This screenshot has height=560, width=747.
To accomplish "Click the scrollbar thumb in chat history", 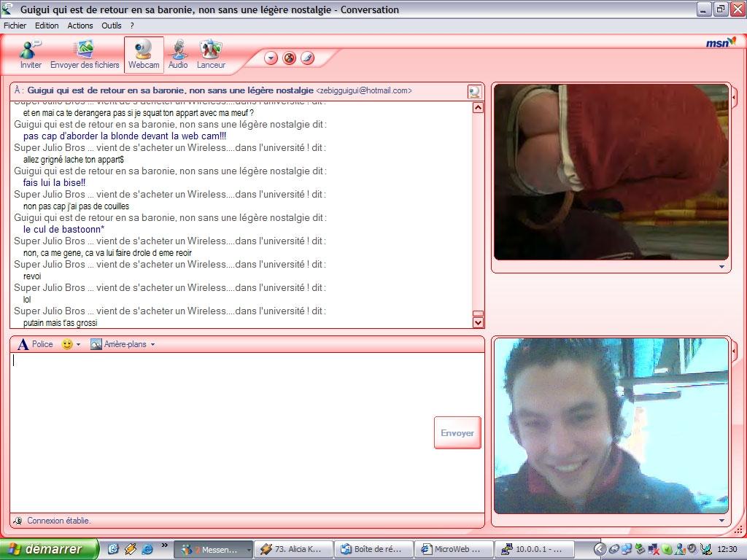I will tap(478, 314).
